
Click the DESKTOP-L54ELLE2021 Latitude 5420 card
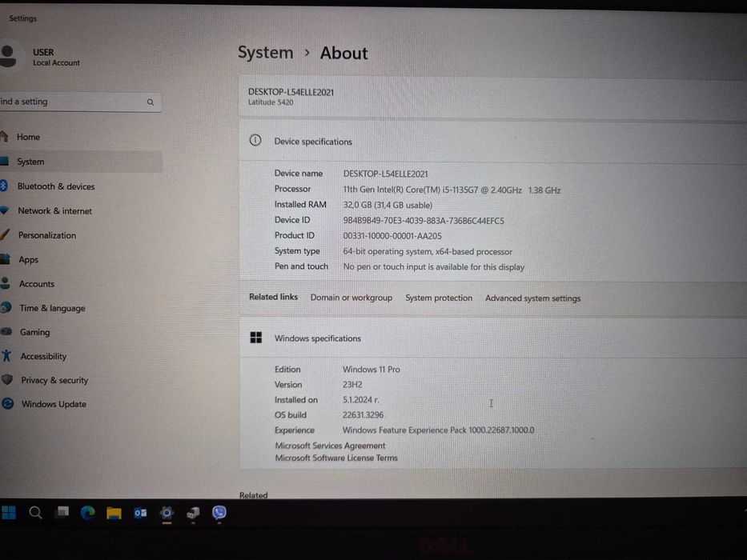pos(492,97)
